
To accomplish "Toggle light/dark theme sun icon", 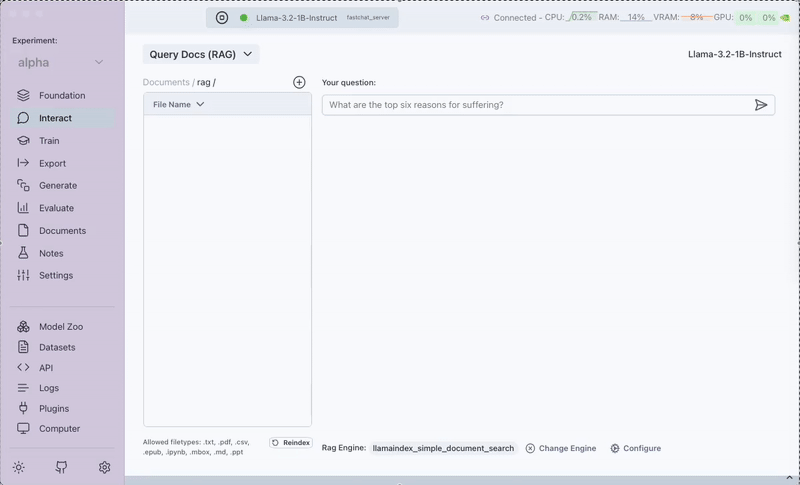I will (x=18, y=467).
